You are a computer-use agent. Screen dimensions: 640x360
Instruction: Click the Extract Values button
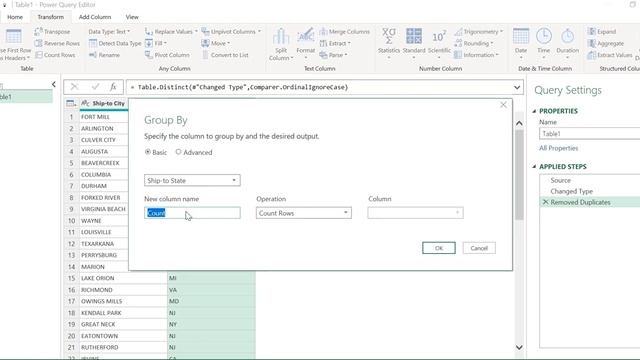pos(610,55)
